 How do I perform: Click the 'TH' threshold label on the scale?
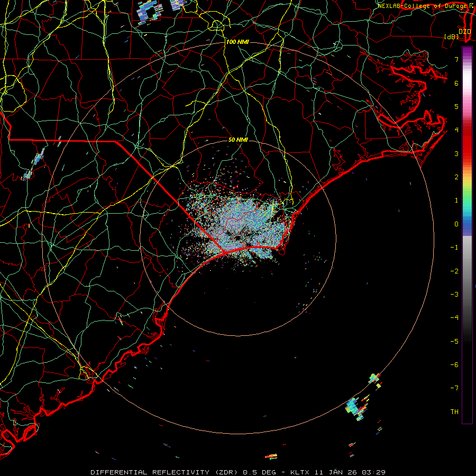click(x=454, y=411)
